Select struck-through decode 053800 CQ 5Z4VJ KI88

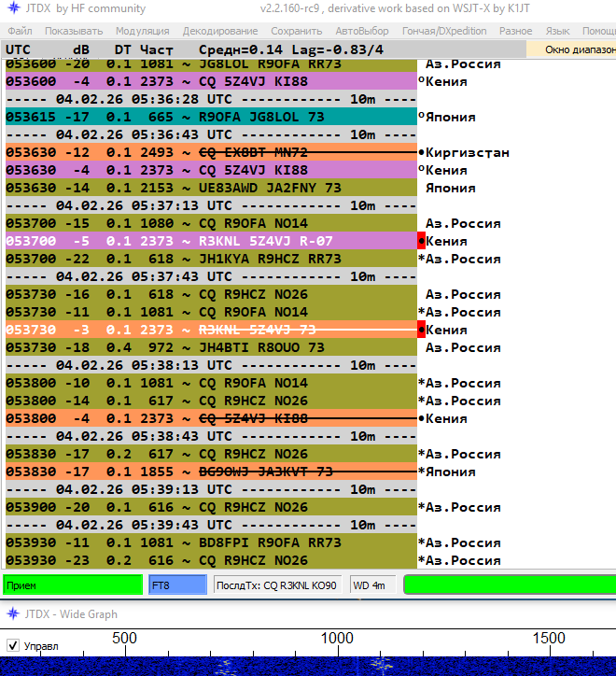211,418
